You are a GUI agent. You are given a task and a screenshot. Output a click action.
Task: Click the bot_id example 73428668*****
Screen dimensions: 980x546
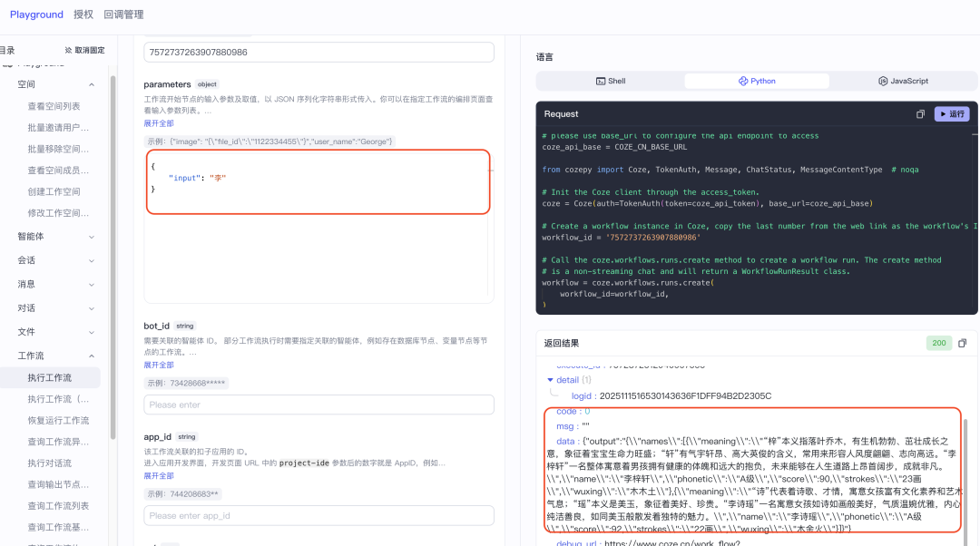pyautogui.click(x=186, y=383)
